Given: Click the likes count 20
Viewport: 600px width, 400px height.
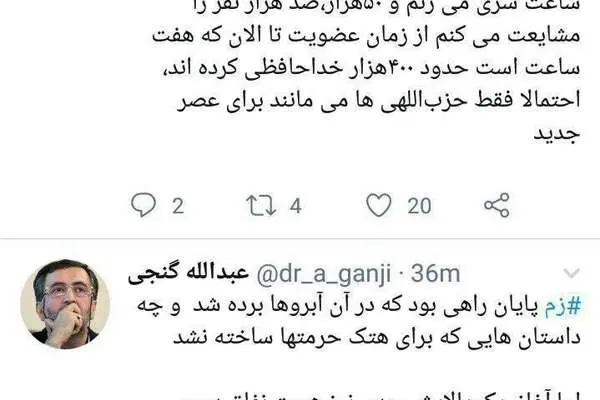Looking at the screenshot, I should click(x=419, y=206).
